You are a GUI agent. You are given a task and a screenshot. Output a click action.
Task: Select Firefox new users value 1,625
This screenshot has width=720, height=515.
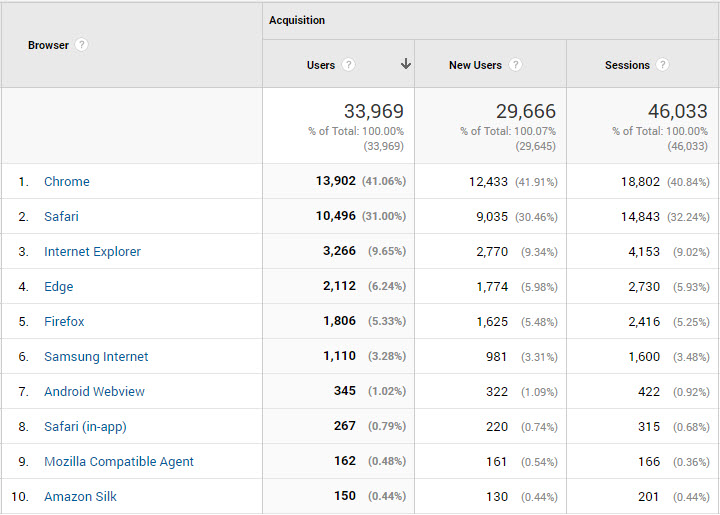(x=492, y=322)
